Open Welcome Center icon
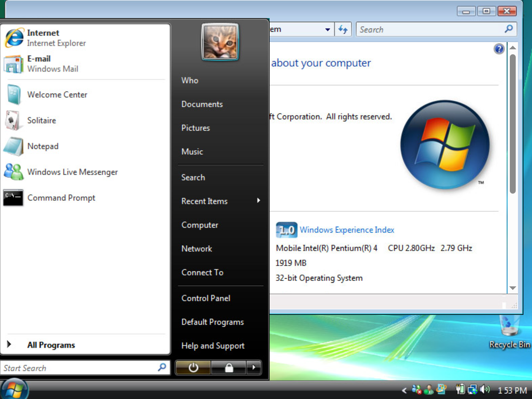 point(14,95)
